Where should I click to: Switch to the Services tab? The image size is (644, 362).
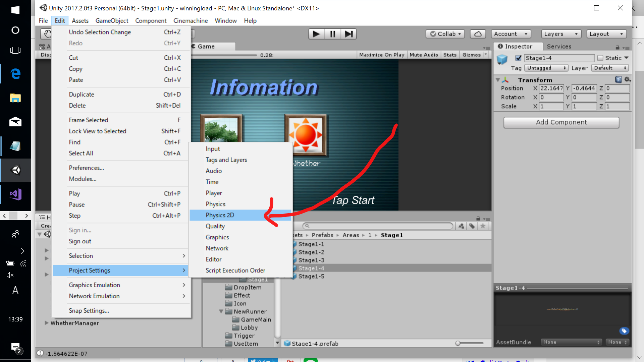coord(559,47)
